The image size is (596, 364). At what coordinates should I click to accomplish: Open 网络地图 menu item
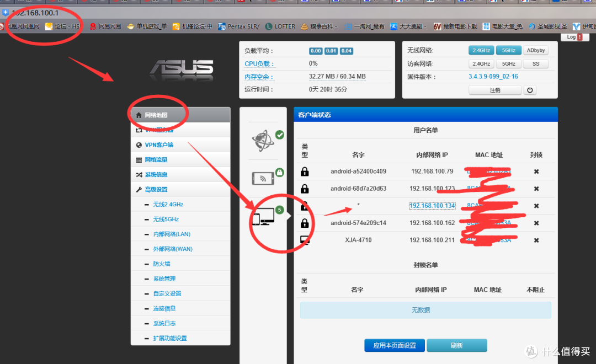tap(180, 115)
